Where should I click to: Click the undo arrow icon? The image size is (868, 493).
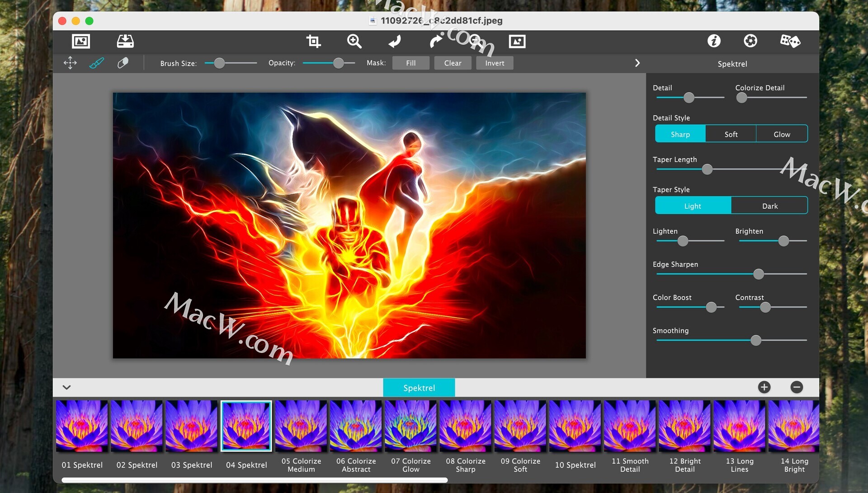pyautogui.click(x=395, y=41)
